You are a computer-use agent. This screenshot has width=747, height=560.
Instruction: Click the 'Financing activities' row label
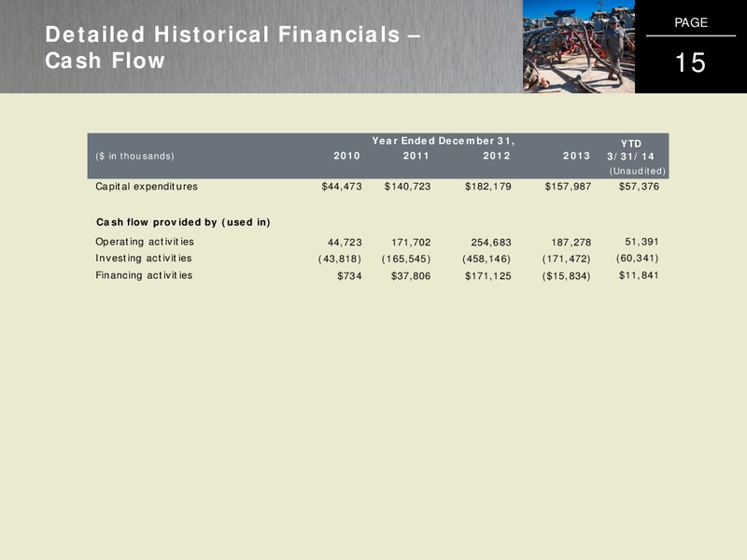tap(144, 275)
